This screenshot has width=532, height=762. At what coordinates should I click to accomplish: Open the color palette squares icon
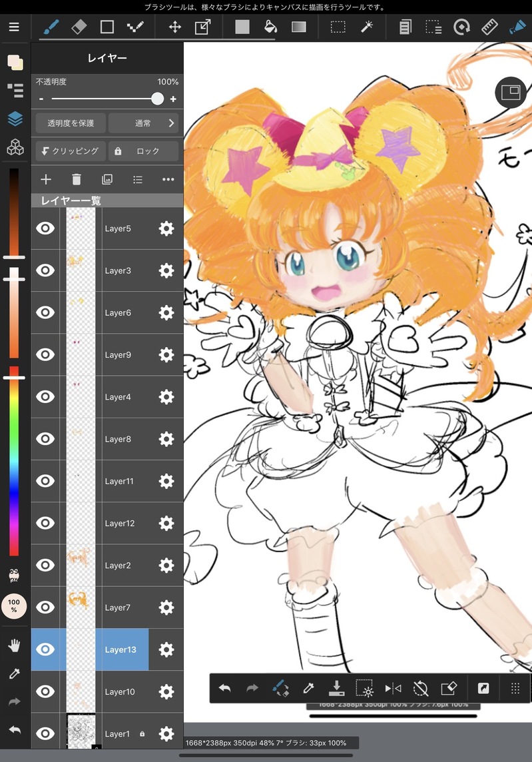click(x=15, y=62)
